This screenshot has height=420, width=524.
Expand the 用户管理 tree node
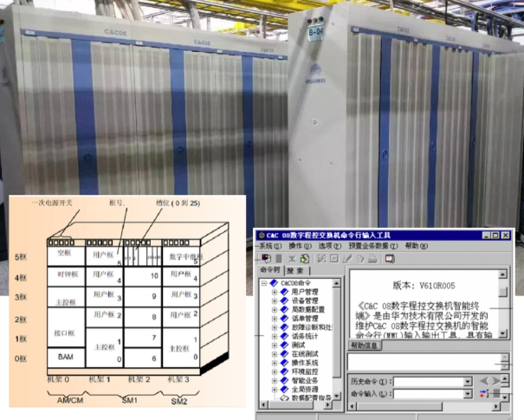[x=274, y=292]
